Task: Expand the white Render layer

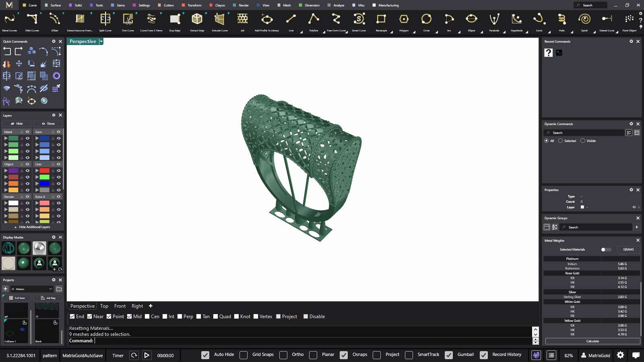Action: 6,203
